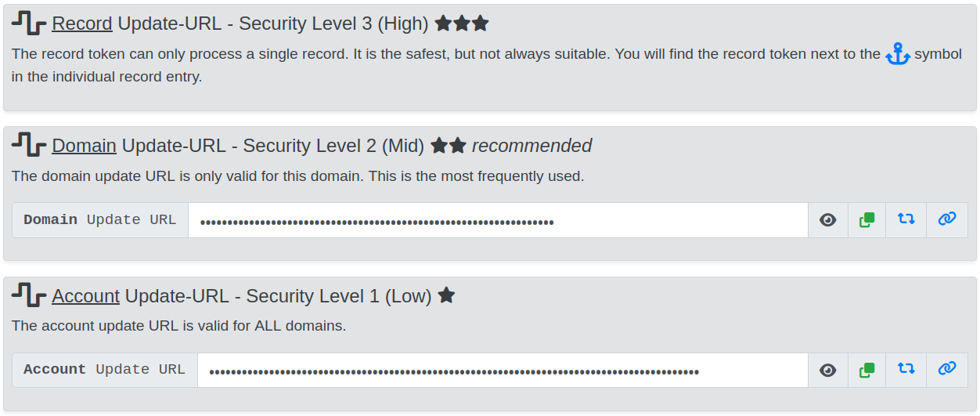Image resolution: width=980 pixels, height=416 pixels.
Task: Reveal the hidden Account Update URL
Action: click(827, 370)
